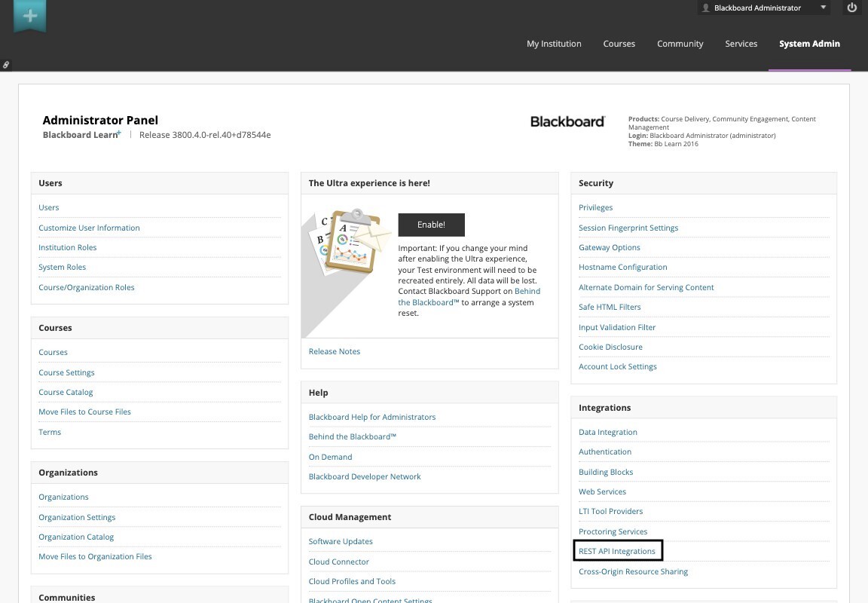The width and height of the screenshot is (868, 603).
Task: Open Cloud Connector link
Action: [x=339, y=562]
